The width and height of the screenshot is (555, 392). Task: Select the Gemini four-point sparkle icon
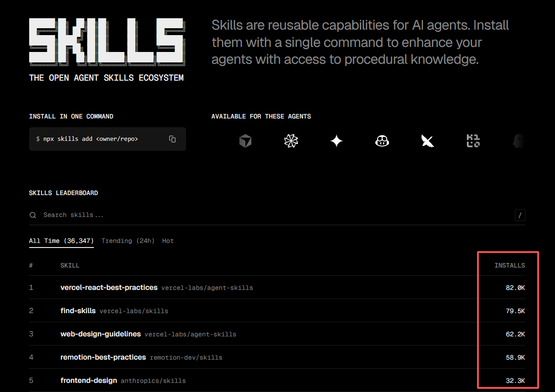point(337,141)
